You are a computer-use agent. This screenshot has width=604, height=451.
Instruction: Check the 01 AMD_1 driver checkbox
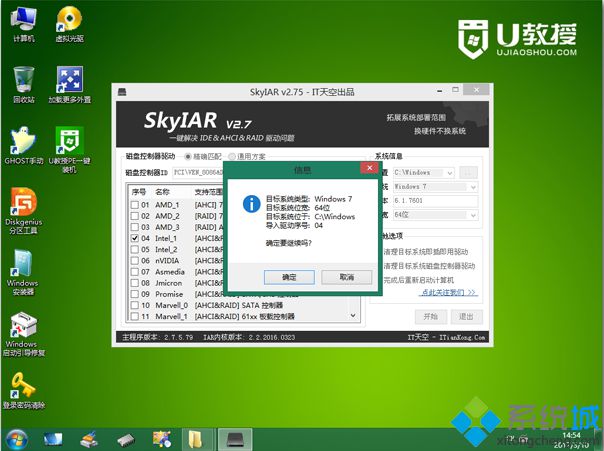click(134, 205)
